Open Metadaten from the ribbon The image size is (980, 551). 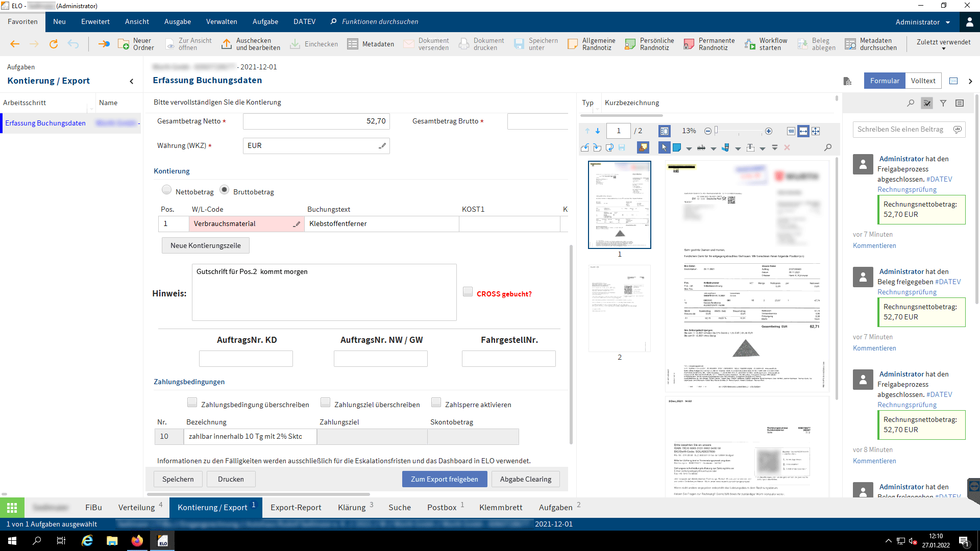(371, 44)
